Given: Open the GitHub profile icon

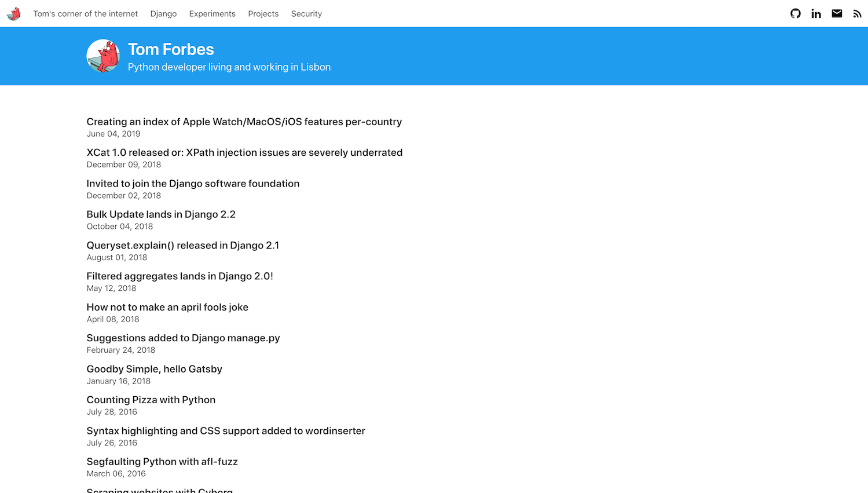Looking at the screenshot, I should 796,13.
